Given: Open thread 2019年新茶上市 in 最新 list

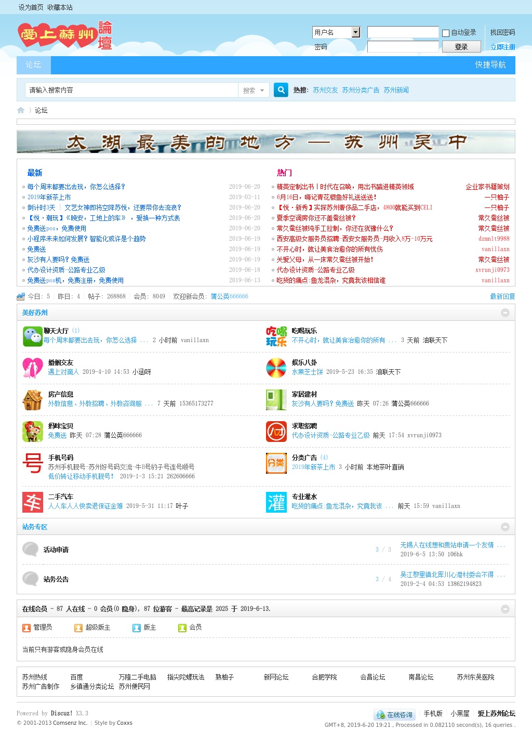Looking at the screenshot, I should pos(49,197).
